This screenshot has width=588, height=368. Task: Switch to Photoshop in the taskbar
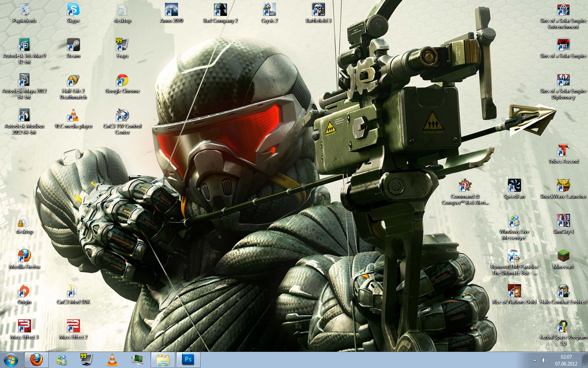tap(188, 360)
